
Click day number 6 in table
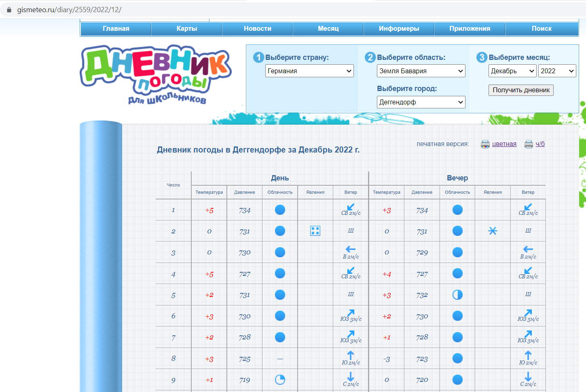tap(173, 316)
